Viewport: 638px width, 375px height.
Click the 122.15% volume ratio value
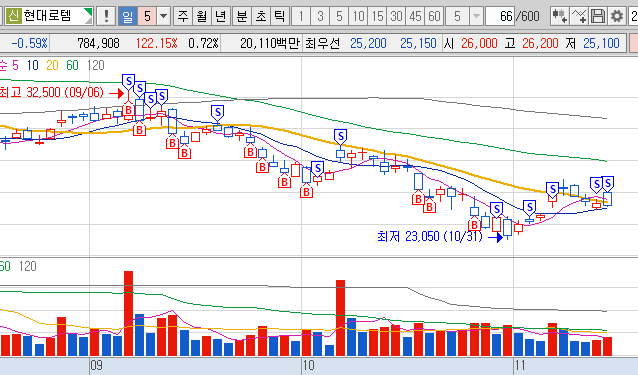click(156, 43)
